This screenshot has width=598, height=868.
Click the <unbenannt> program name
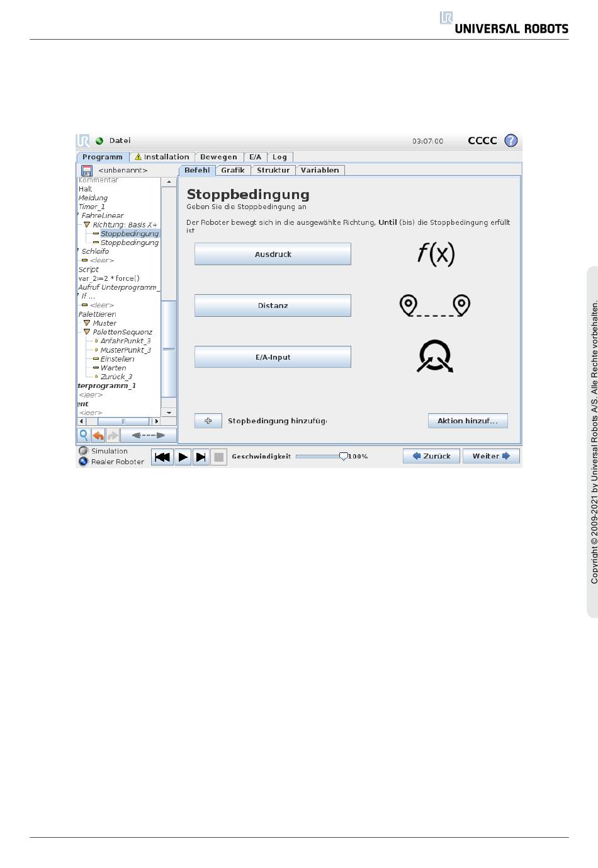[123, 171]
